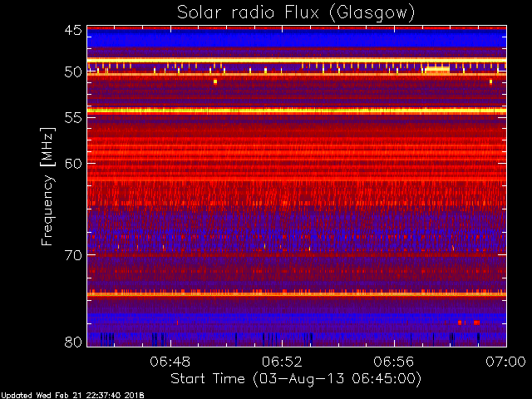532x399 pixels.
Task: Select the '60' frequency tick label
Action: click(73, 163)
